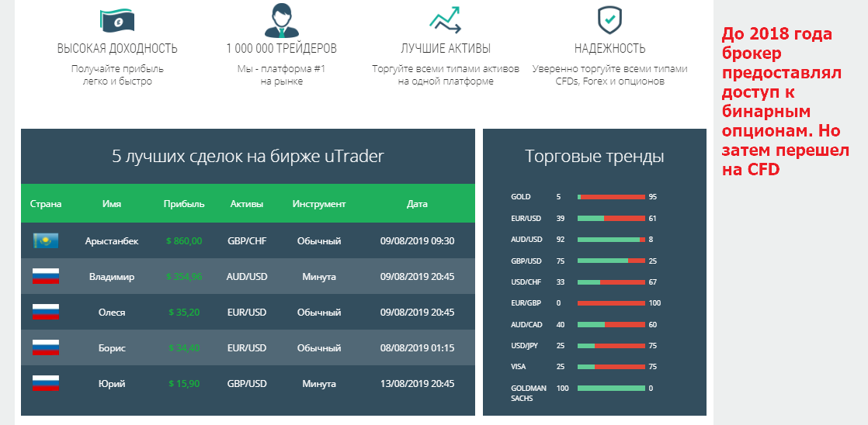The width and height of the screenshot is (868, 425).
Task: Click the Торговые тренды title
Action: tap(595, 157)
